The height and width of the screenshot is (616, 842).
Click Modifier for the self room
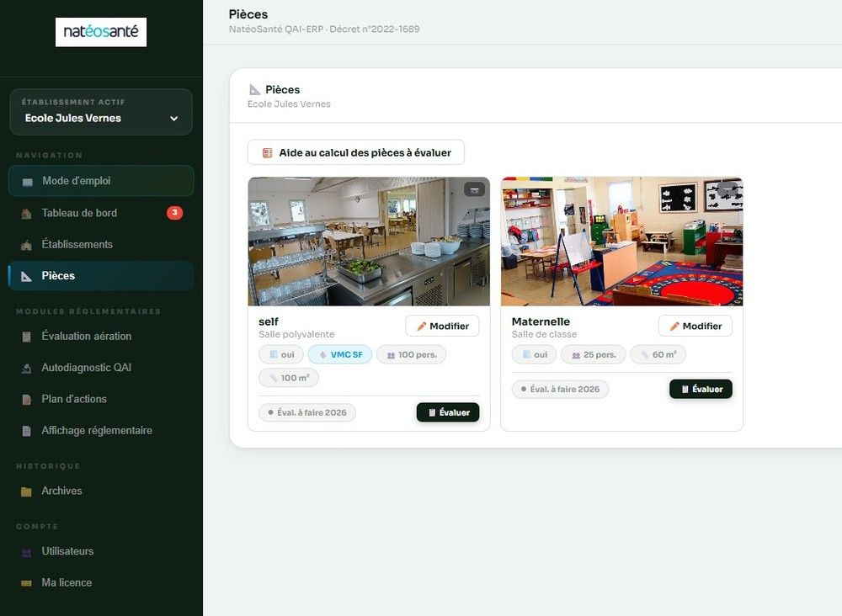pyautogui.click(x=443, y=327)
